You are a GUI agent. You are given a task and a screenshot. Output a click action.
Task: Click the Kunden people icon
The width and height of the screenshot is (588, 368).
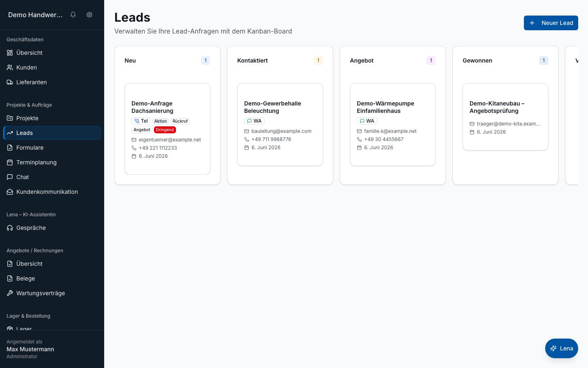click(x=10, y=67)
